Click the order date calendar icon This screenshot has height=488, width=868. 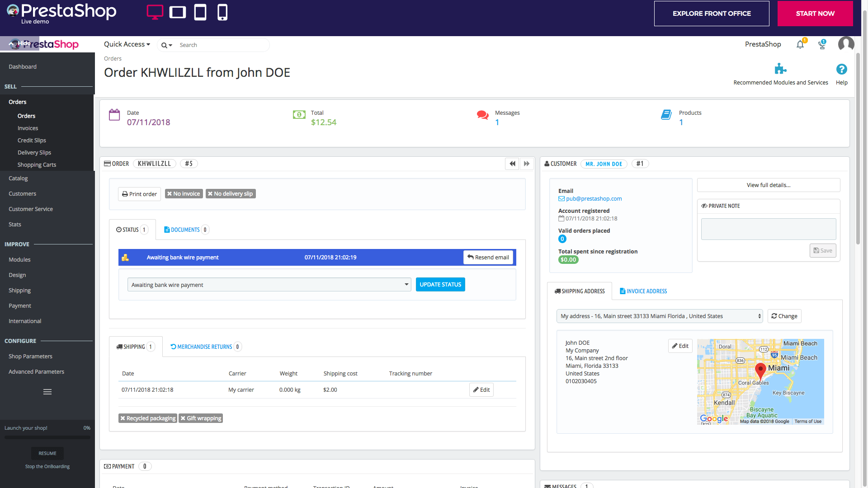click(114, 115)
